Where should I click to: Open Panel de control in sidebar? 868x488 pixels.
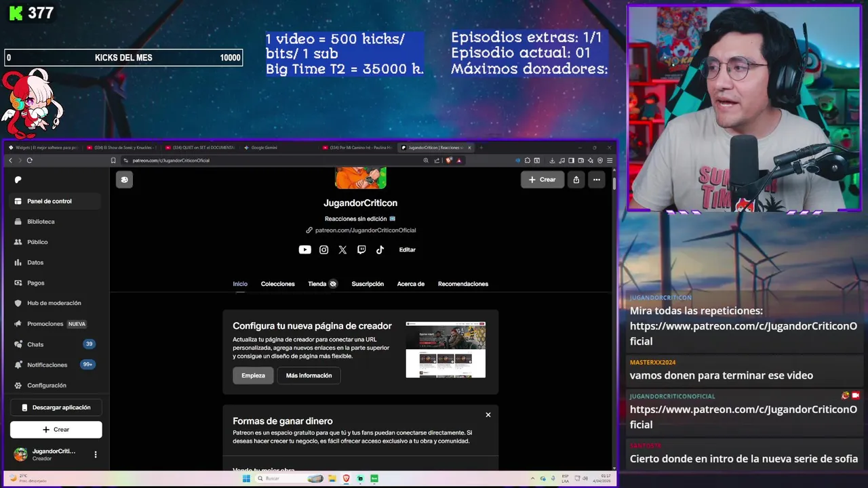point(56,201)
